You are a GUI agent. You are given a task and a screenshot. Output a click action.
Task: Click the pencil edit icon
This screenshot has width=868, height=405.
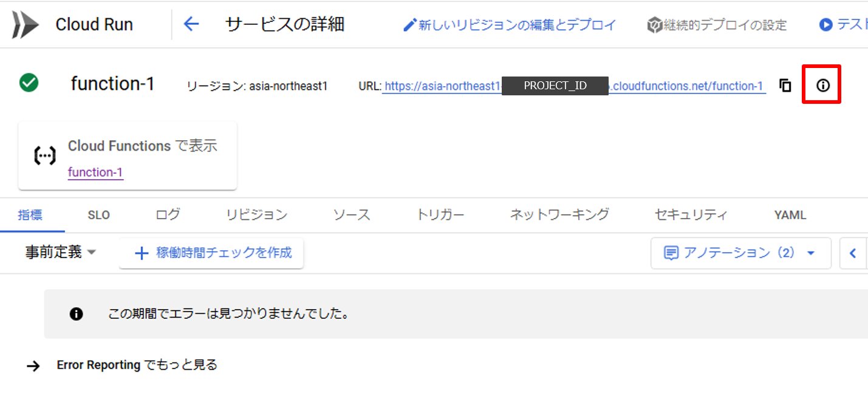pyautogui.click(x=410, y=25)
